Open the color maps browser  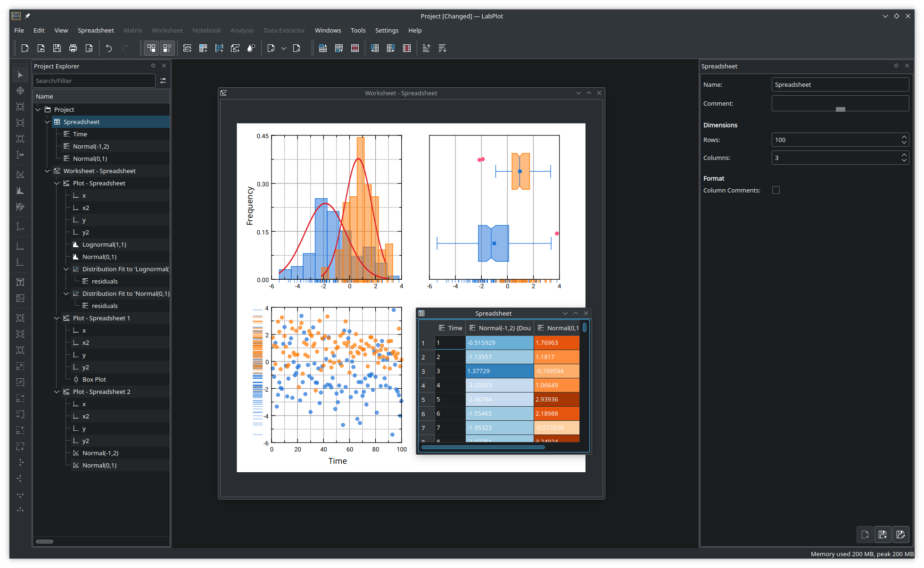coord(251,48)
